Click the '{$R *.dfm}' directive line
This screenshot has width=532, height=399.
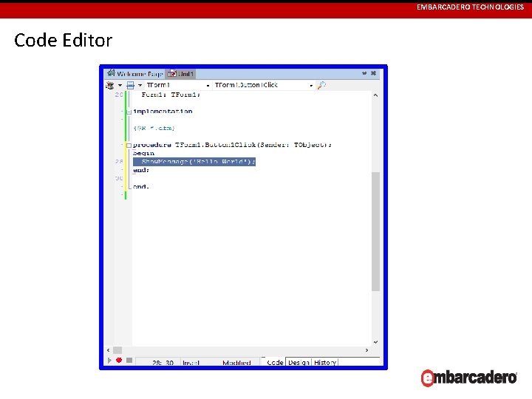(154, 129)
